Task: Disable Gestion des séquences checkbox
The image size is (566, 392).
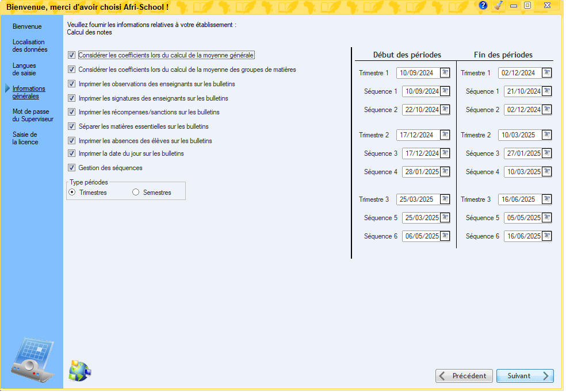Action: (72, 168)
